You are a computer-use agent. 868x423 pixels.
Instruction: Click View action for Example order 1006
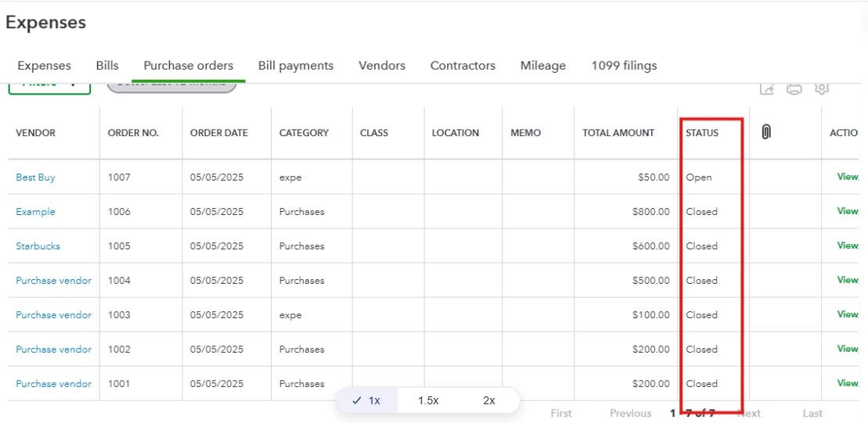pyautogui.click(x=848, y=211)
